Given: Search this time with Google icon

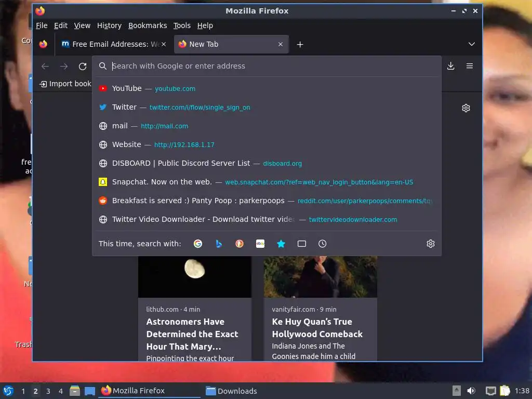Looking at the screenshot, I should tap(198, 244).
